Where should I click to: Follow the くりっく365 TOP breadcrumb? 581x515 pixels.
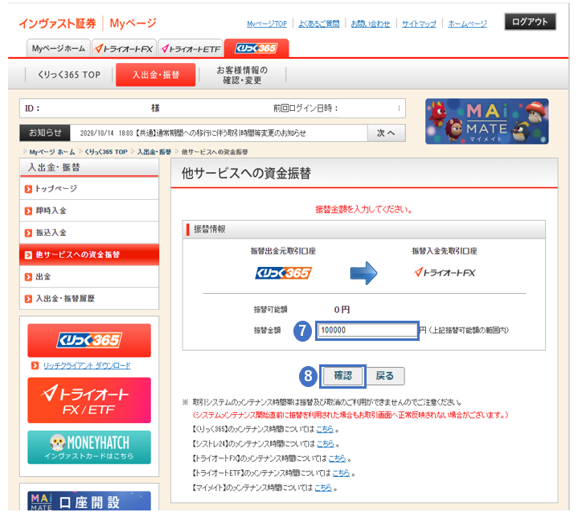pyautogui.click(x=106, y=152)
